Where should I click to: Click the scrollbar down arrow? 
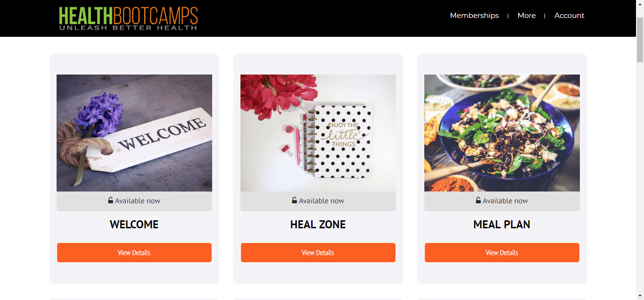tap(640, 296)
